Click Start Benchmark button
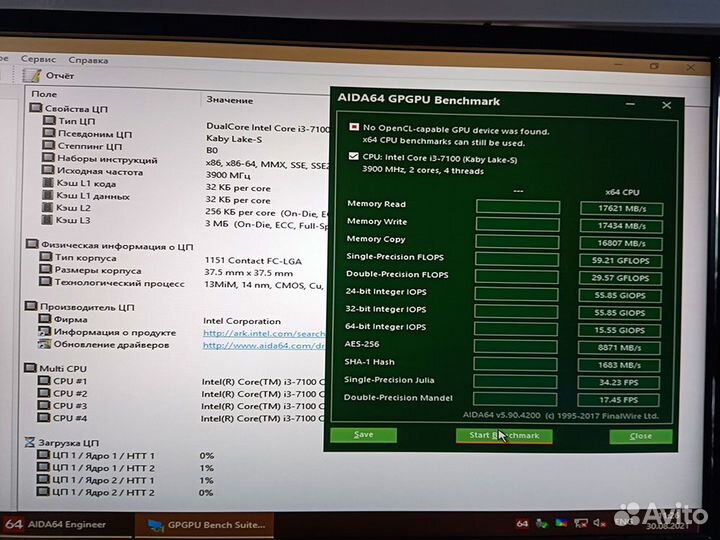The height and width of the screenshot is (540, 720). pyautogui.click(x=504, y=435)
